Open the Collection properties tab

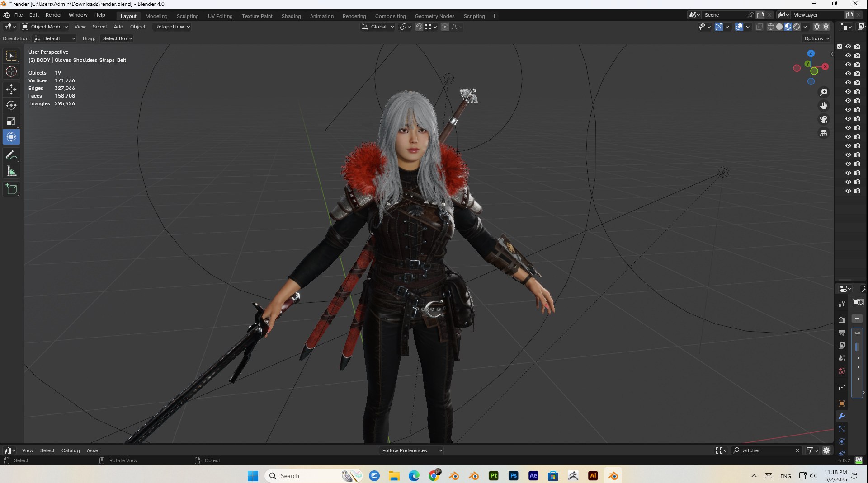point(842,387)
